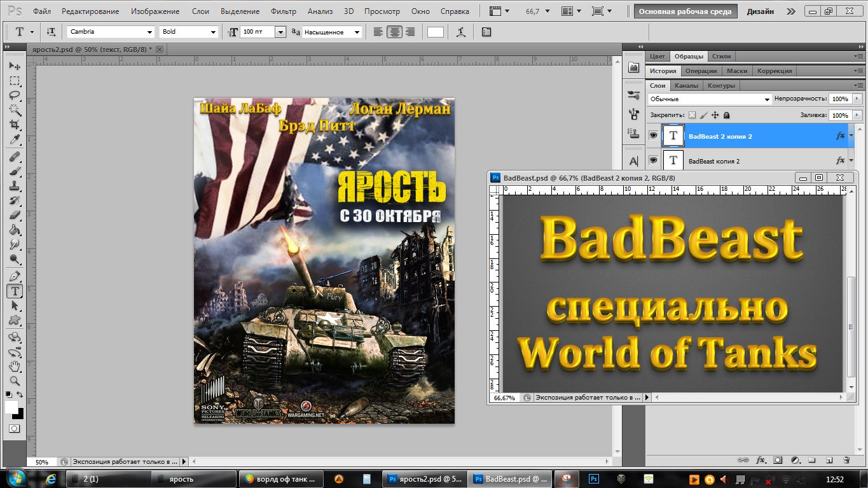Open the warp text icon
This screenshot has height=488, width=868.
point(461,32)
